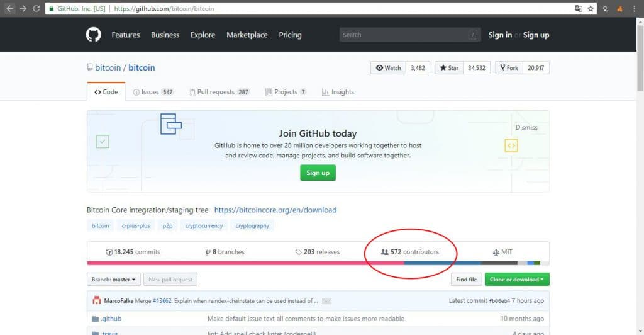Fork the bitcoin repository
Viewport: 644px width, 335px height.
coord(509,68)
